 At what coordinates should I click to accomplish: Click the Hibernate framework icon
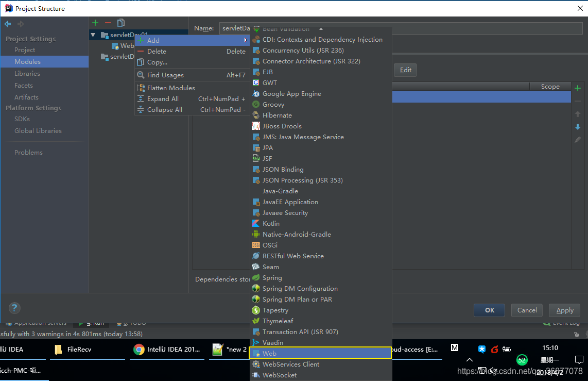(x=256, y=115)
